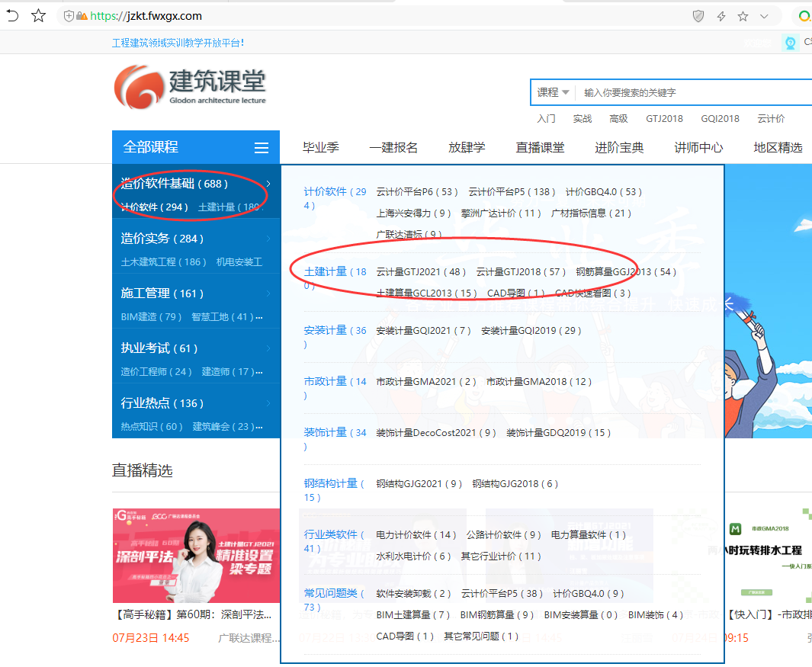Open 计价软件 (294) subcategory heading
812x667 pixels.
coord(335,198)
